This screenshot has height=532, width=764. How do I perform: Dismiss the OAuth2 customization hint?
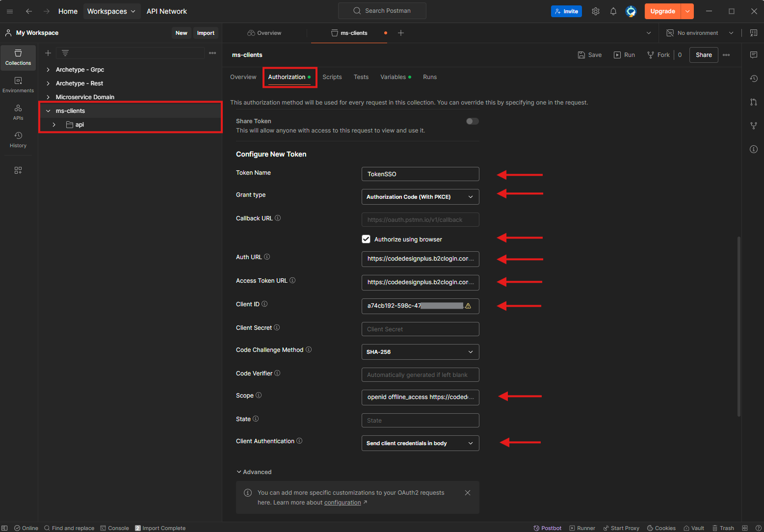(x=468, y=493)
